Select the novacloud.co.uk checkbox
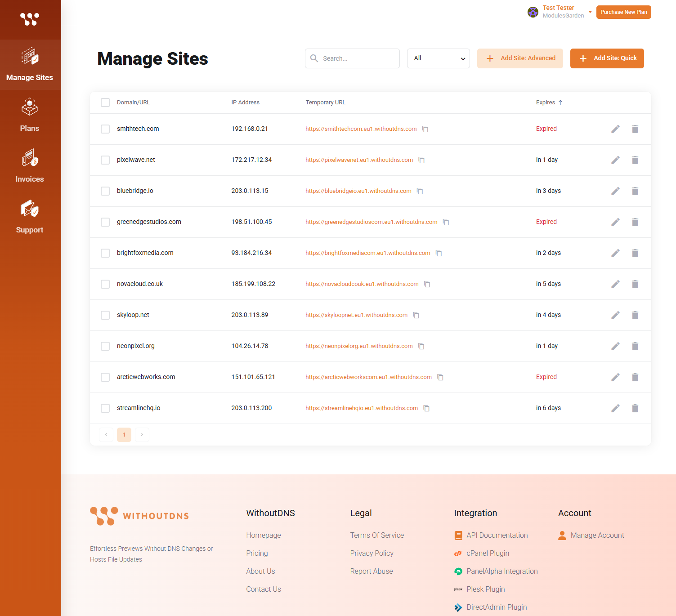The width and height of the screenshot is (676, 616). pos(105,284)
